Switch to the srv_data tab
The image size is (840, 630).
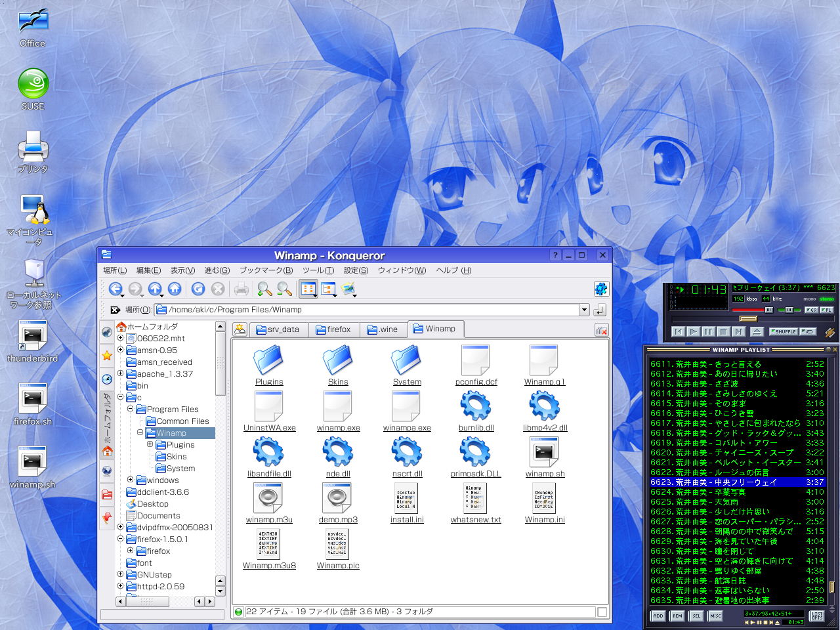[278, 329]
